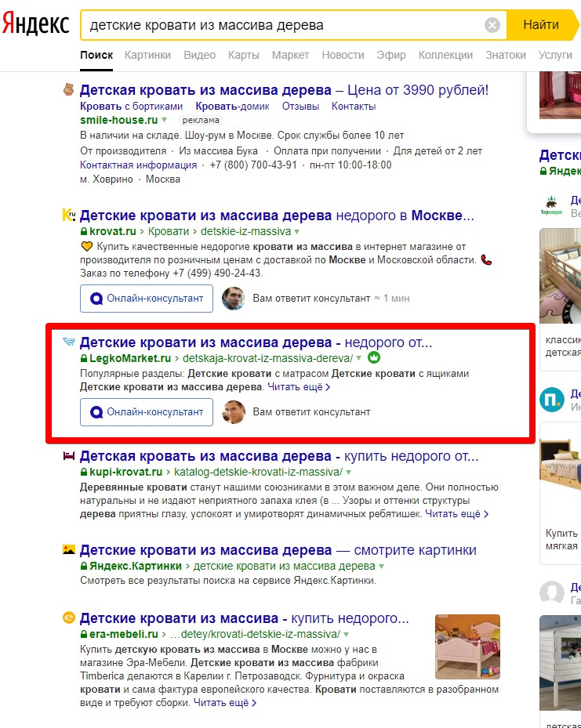The height and width of the screenshot is (728, 581).
Task: Click the Яндекс.Картинки green source link
Action: pos(136,566)
